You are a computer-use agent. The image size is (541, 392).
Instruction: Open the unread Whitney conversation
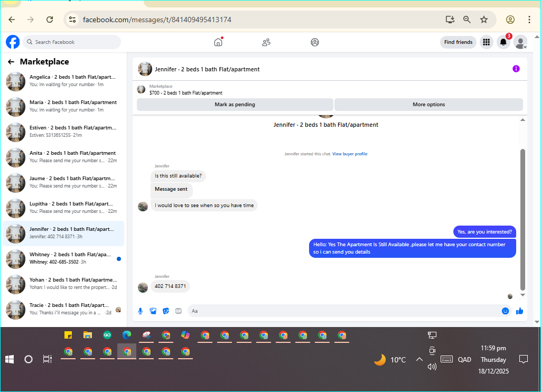click(63, 259)
